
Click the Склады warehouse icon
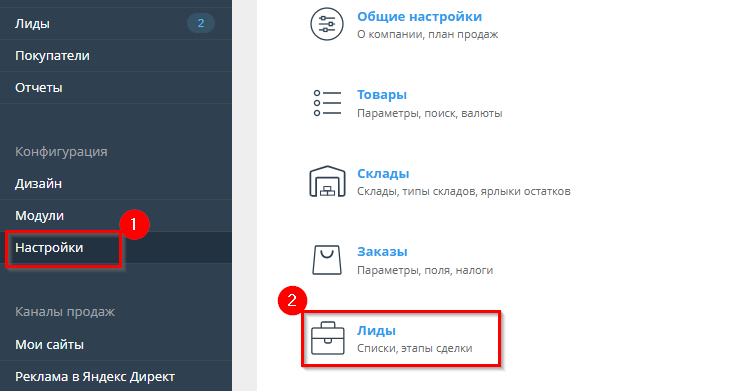coord(327,181)
